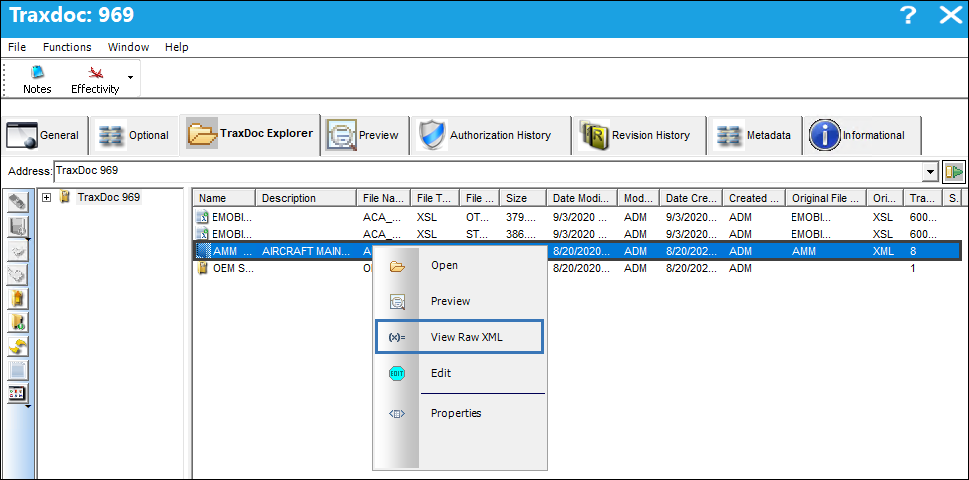
Task: Click the new folder icon with green plus
Action: (17, 322)
